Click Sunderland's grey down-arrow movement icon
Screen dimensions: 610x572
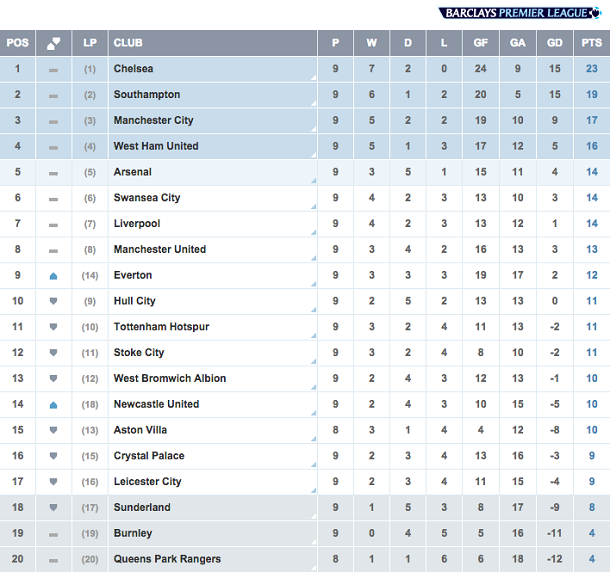click(53, 507)
